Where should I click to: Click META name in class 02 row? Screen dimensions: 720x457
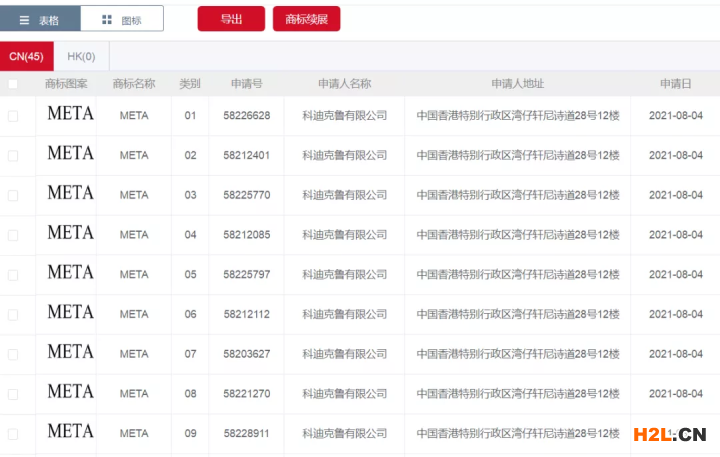pyautogui.click(x=134, y=156)
